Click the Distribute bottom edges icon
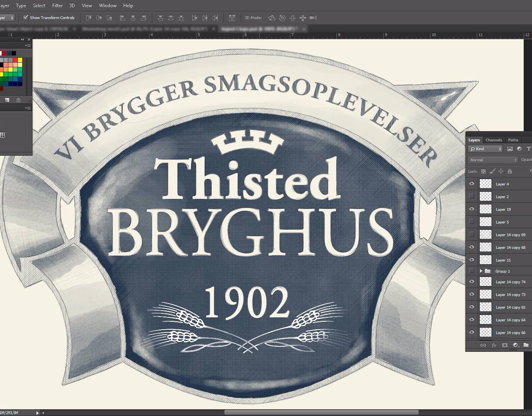The height and width of the screenshot is (416, 532). tap(181, 18)
